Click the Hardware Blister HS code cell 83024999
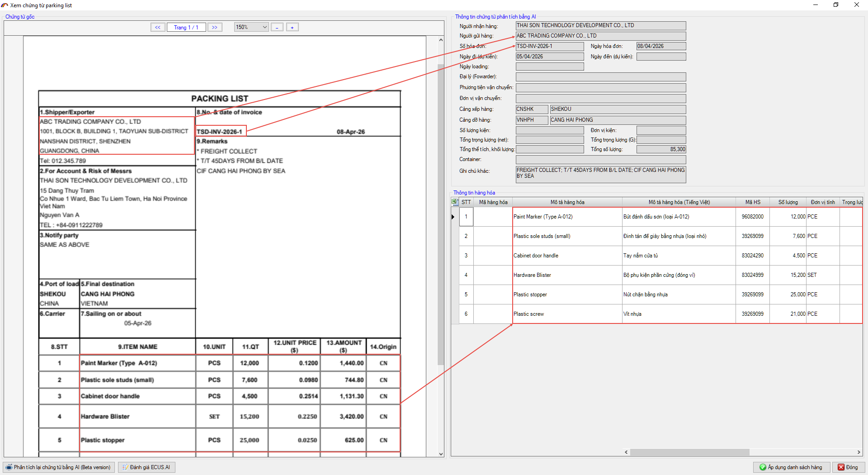Image resolution: width=868 pixels, height=475 pixels. pos(752,275)
